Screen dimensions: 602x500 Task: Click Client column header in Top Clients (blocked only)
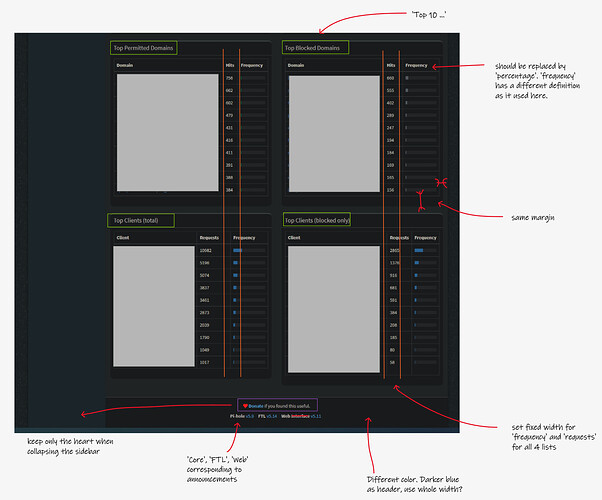coord(294,238)
